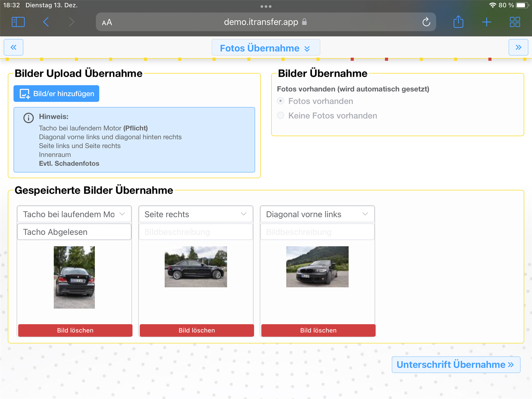This screenshot has width=532, height=399.
Task: Open a new tab with the plus icon
Action: [487, 22]
